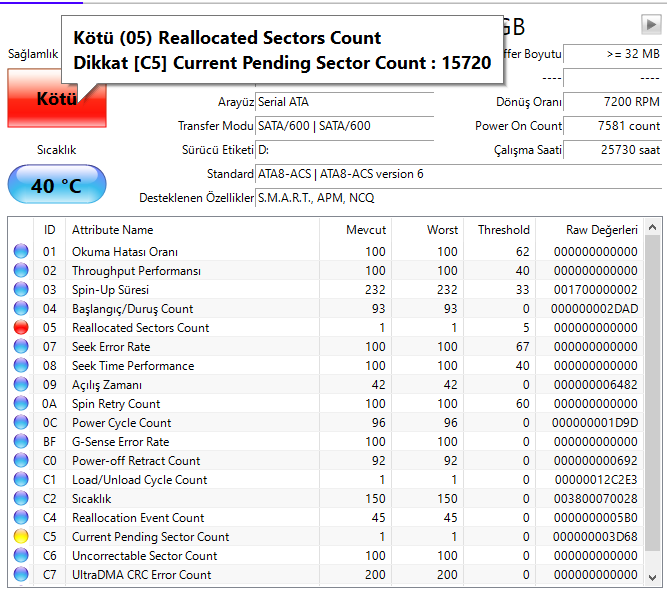Click blue status icon for Spin-Up Süresi
Viewport: 667px width, 592px height.
[21, 290]
